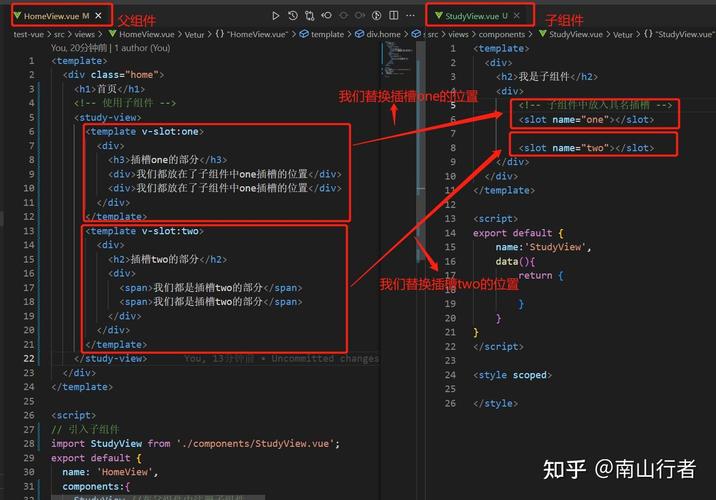Click the text <template v-slot:two>
Viewport: 716px width, 500px height.
click(x=145, y=231)
